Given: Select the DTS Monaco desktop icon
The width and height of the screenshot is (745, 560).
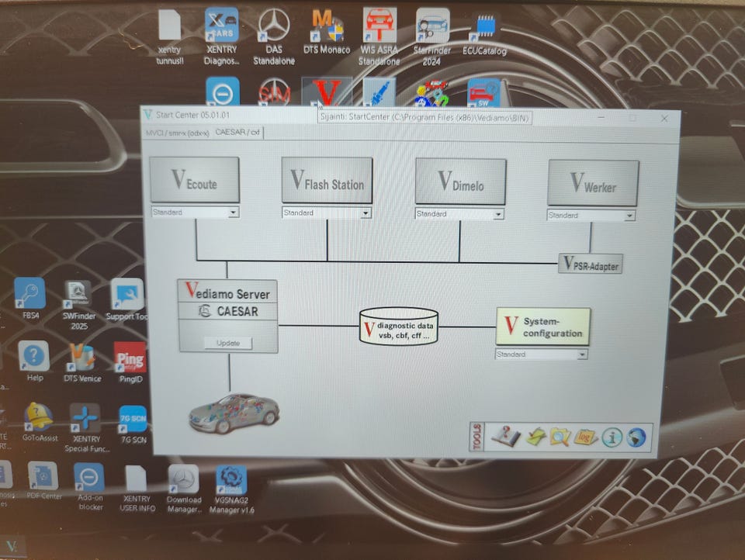Looking at the screenshot, I should [x=327, y=33].
